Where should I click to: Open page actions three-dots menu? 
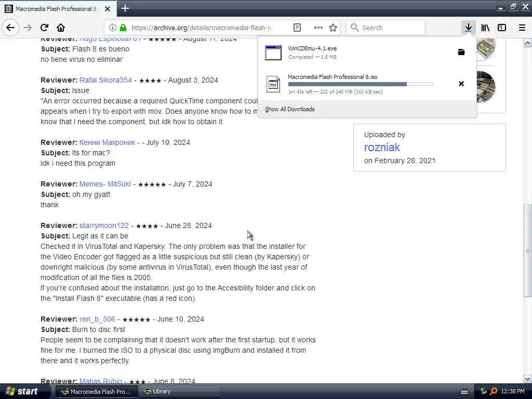[x=318, y=28]
